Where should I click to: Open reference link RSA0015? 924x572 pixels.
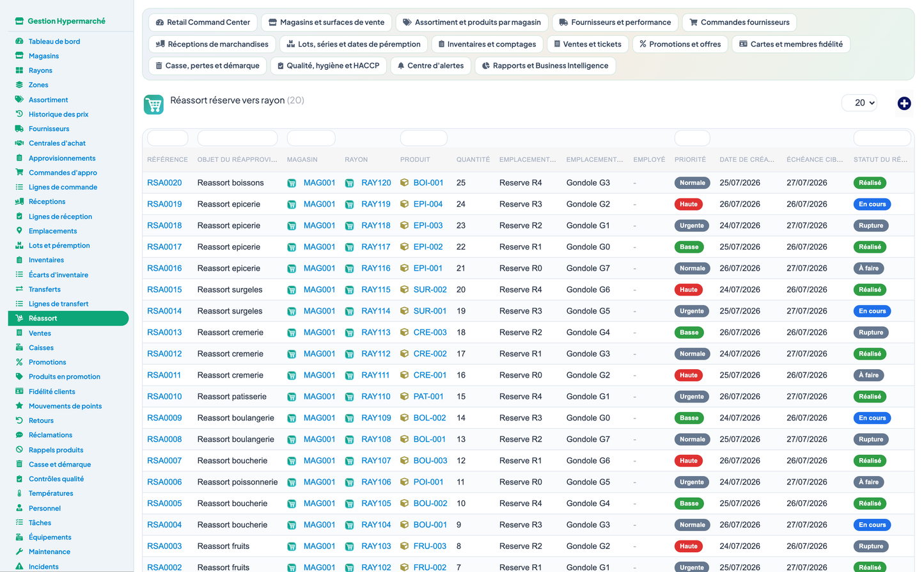pyautogui.click(x=164, y=290)
